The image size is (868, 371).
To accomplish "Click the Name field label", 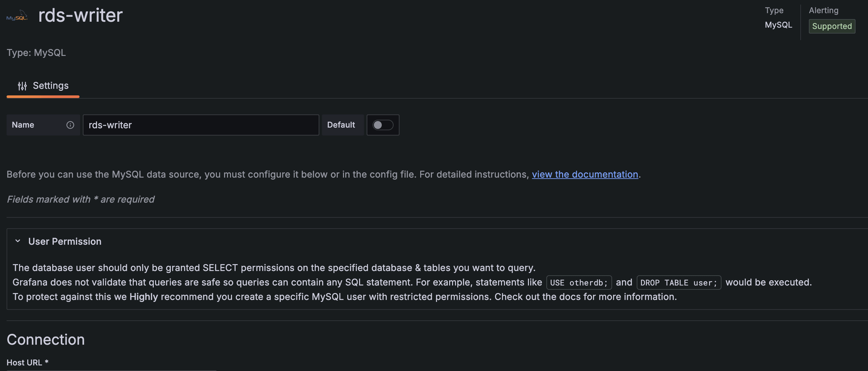I will pyautogui.click(x=23, y=125).
